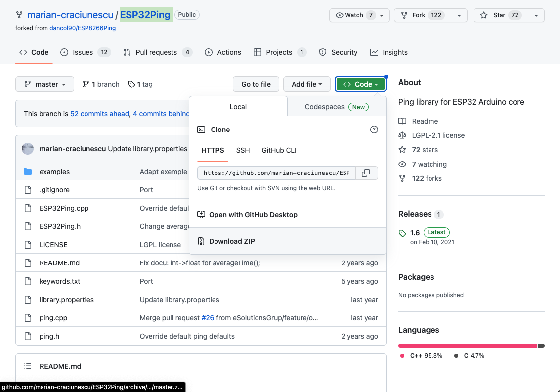Click the Security shield icon
The height and width of the screenshot is (392, 560).
[x=323, y=52]
